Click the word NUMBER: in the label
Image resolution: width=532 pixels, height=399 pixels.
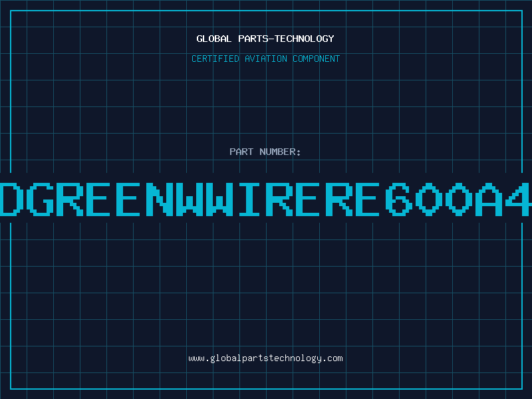point(279,152)
